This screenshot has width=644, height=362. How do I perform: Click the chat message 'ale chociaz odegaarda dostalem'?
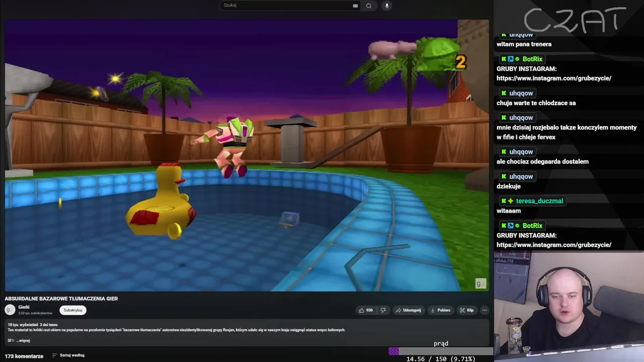(x=542, y=162)
